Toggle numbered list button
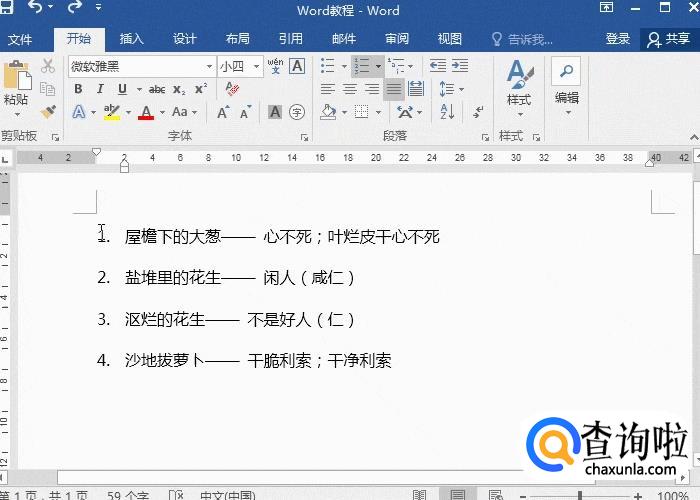 tap(361, 66)
